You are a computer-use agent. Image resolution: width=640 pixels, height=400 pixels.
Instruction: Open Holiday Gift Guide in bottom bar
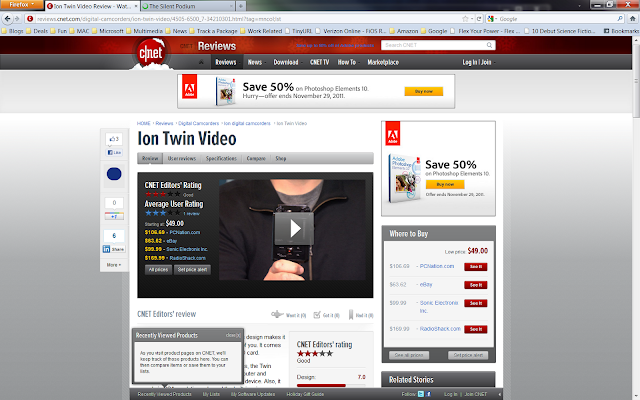[305, 394]
